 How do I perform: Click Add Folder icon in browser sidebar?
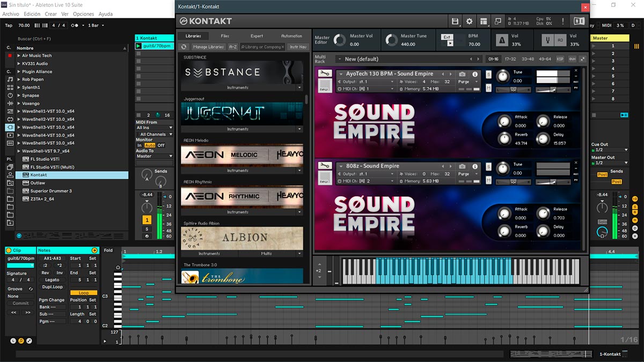coord(10,223)
